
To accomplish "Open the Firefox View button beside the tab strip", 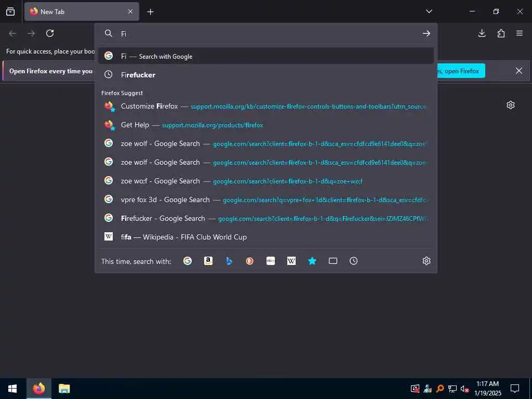I will [x=10, y=11].
